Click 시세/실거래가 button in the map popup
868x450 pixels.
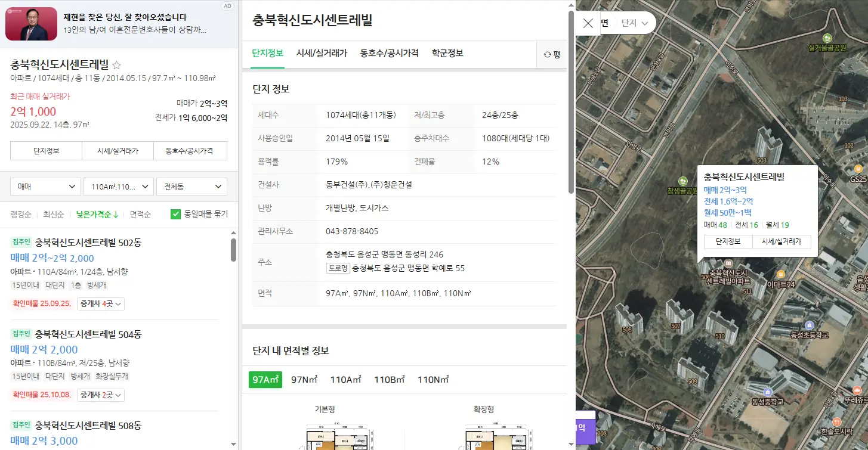[781, 241]
